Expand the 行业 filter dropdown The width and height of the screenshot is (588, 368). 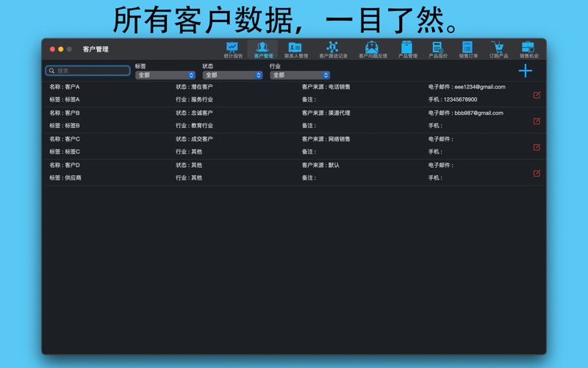click(x=300, y=75)
